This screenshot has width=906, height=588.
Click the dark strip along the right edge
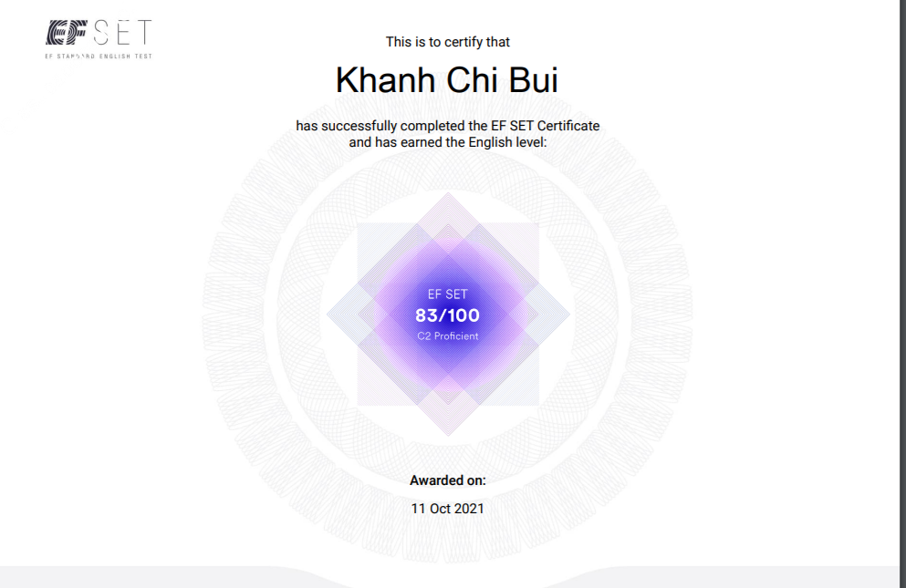[x=902, y=273]
